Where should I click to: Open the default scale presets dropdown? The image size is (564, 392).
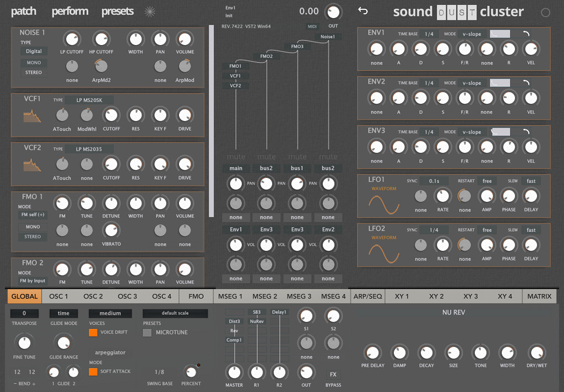pos(175,313)
